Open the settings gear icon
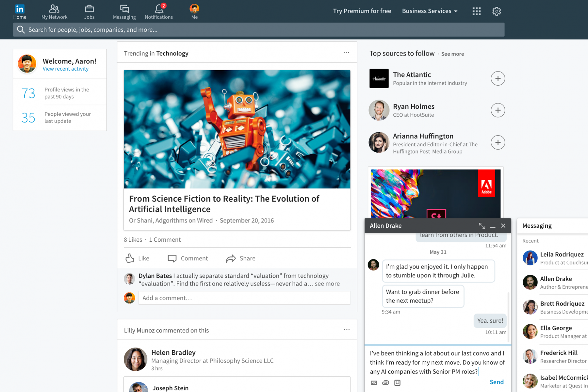 pos(496,11)
